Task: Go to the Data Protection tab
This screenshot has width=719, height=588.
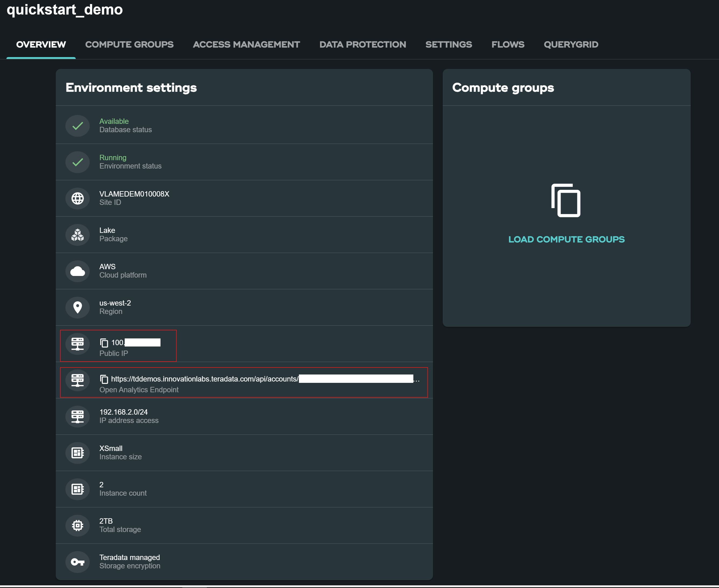Action: [x=362, y=44]
